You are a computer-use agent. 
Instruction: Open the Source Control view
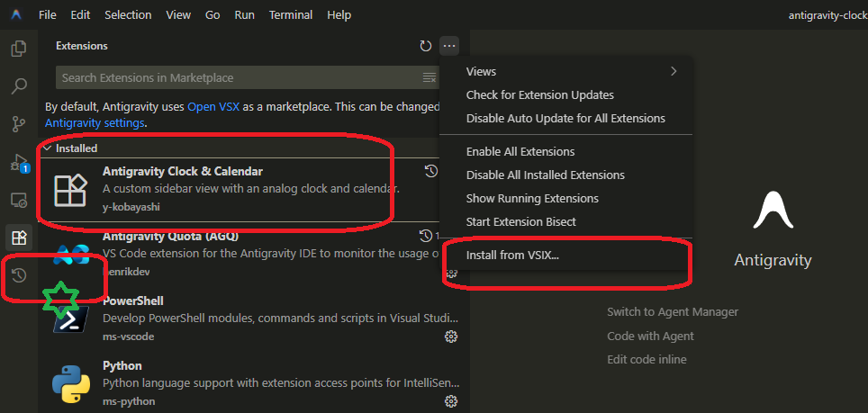(19, 124)
